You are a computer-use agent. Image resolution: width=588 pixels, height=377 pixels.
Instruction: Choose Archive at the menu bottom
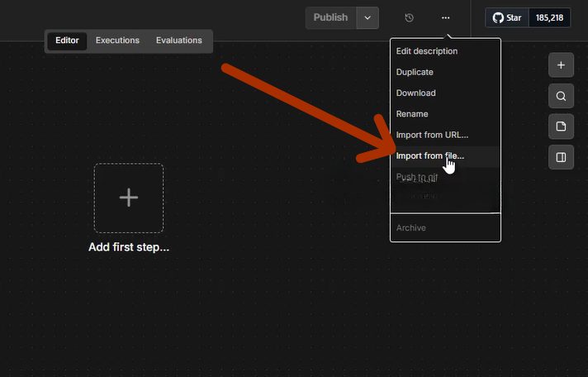tap(445, 228)
